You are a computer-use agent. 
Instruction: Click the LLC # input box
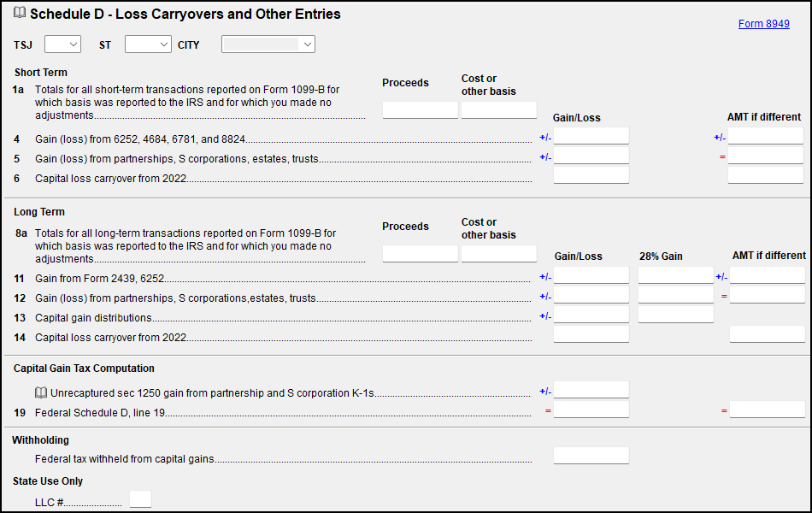140,499
